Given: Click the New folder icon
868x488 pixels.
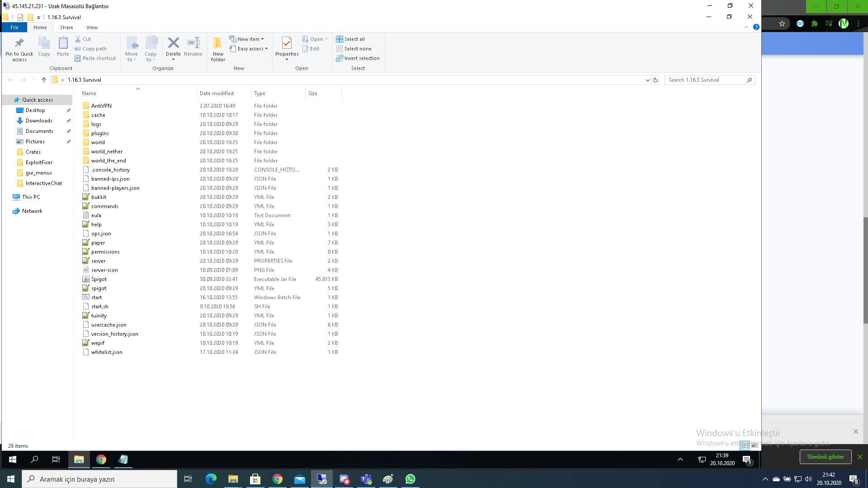Looking at the screenshot, I should 218,43.
